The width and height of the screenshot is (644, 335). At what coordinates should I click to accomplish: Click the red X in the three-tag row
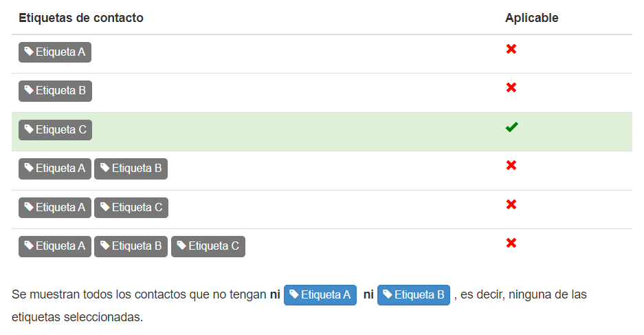tap(511, 243)
